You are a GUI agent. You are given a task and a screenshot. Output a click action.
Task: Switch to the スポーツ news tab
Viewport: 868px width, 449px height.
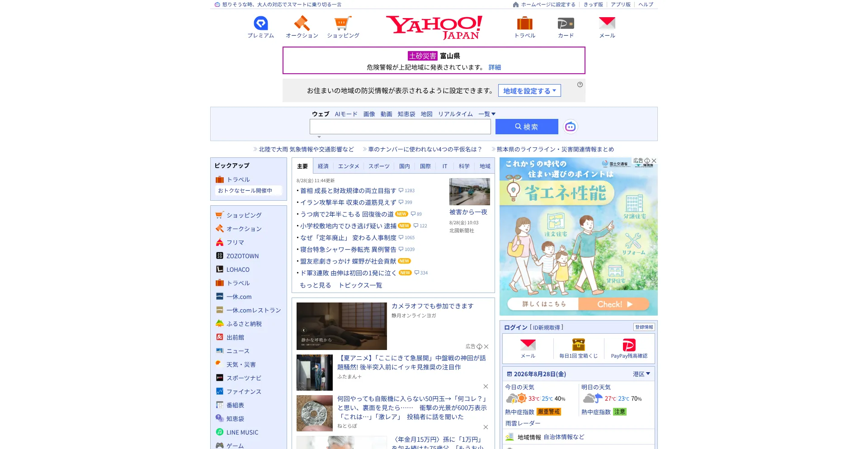tap(379, 166)
